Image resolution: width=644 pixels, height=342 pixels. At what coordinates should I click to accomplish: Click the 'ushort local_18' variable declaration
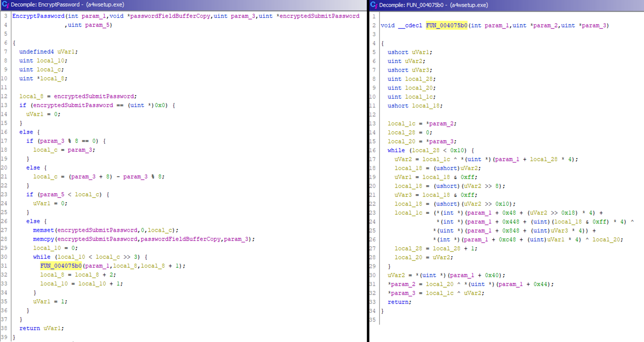coord(414,106)
